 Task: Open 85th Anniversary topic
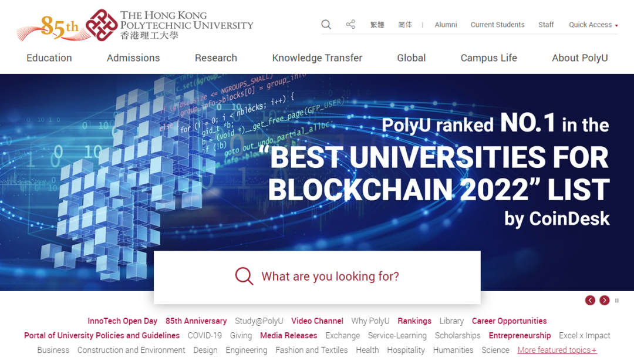coord(196,321)
